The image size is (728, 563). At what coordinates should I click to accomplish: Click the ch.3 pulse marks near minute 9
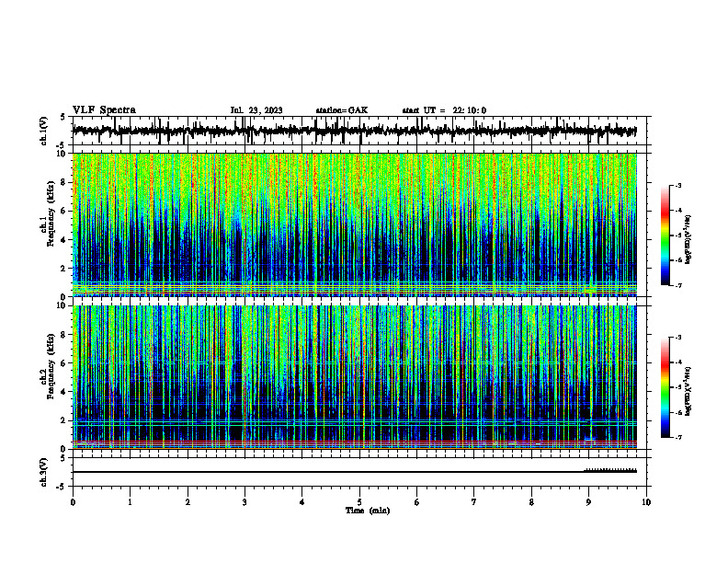(x=610, y=470)
